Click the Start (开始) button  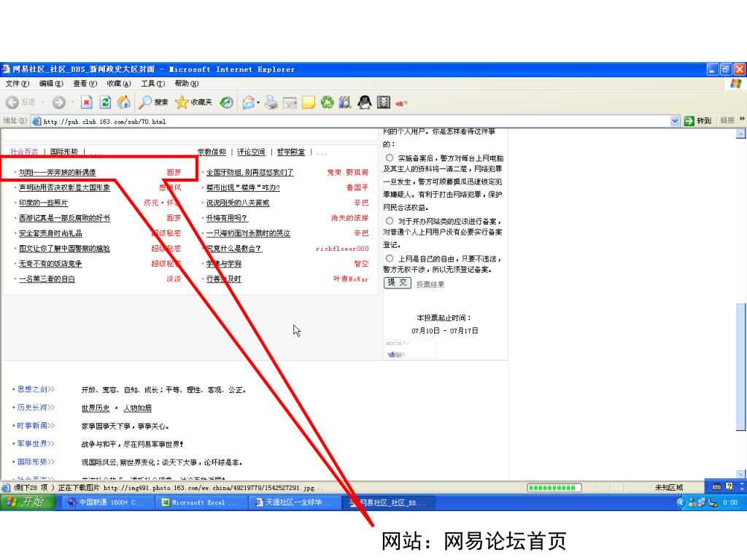point(28,502)
